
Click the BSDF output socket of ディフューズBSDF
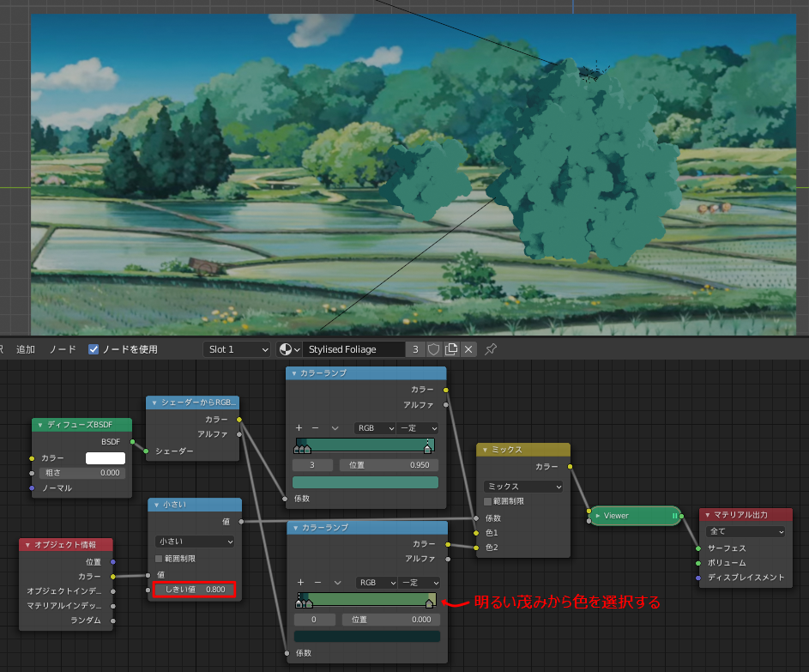tap(133, 442)
